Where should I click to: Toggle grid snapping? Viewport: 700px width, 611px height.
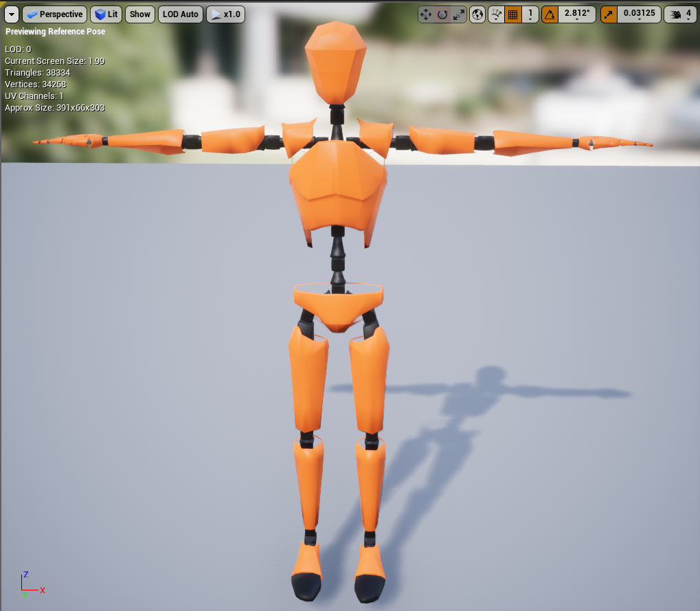coord(513,14)
